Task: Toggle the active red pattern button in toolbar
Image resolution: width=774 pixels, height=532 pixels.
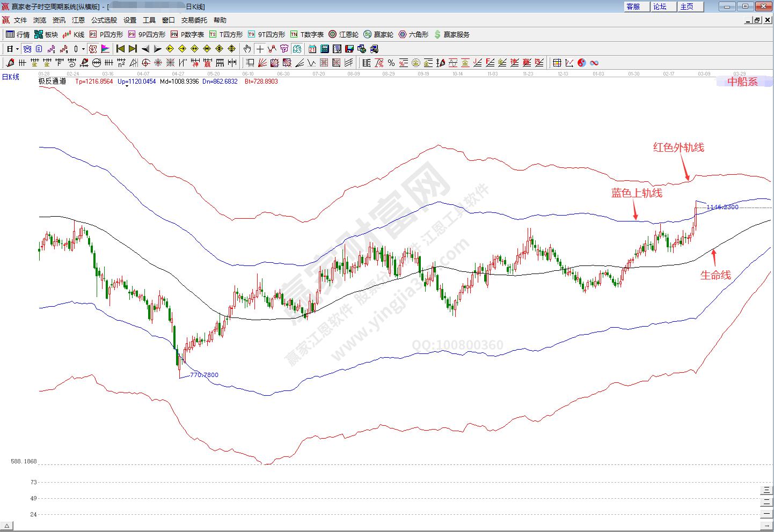Action: (x=93, y=49)
